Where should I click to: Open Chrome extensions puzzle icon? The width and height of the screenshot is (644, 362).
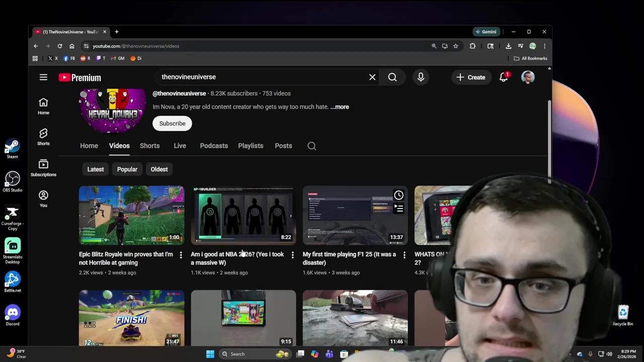pos(472,46)
